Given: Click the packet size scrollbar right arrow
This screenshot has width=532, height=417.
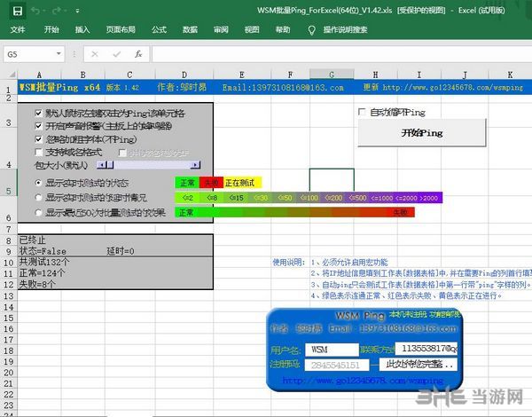Looking at the screenshot, I should [195, 165].
